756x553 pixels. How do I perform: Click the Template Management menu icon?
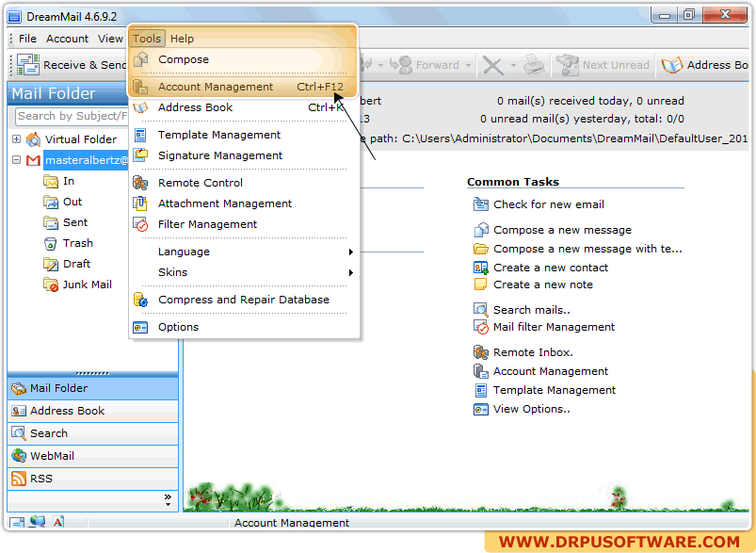coord(140,135)
